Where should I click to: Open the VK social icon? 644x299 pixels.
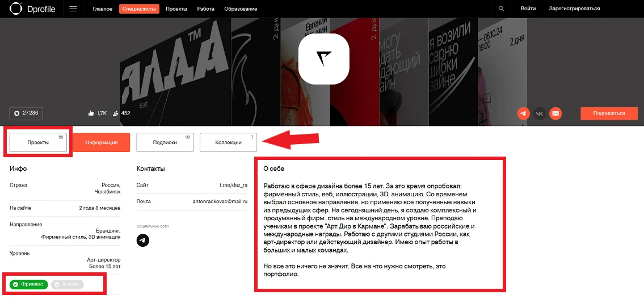click(x=540, y=113)
